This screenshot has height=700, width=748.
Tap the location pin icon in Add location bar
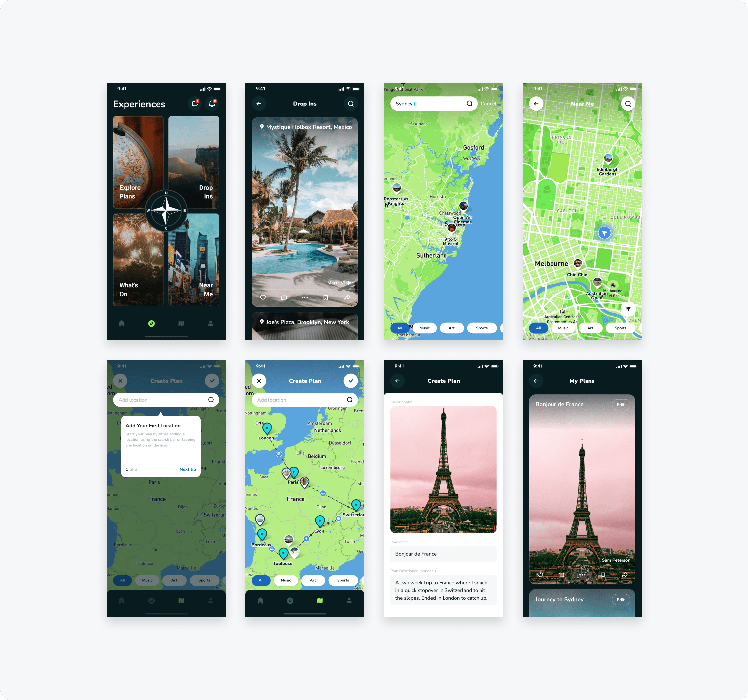[211, 399]
